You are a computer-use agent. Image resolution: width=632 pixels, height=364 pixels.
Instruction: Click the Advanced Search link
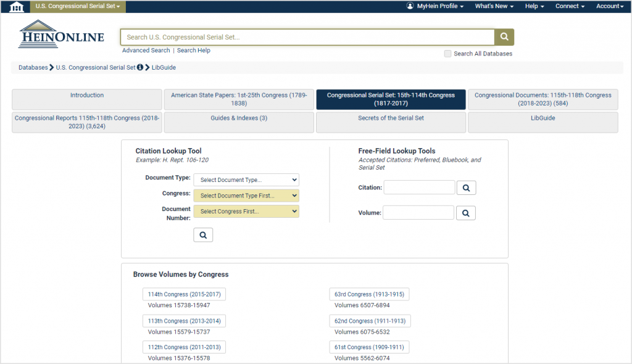(146, 51)
